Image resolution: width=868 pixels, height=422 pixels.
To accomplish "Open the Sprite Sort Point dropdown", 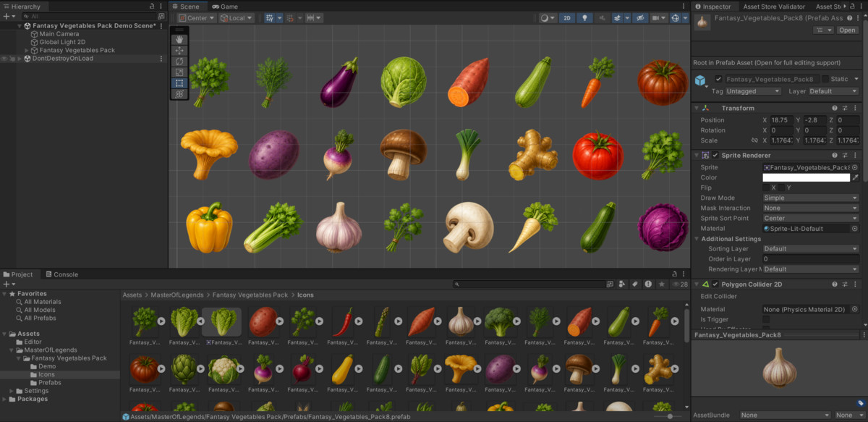I will (811, 218).
